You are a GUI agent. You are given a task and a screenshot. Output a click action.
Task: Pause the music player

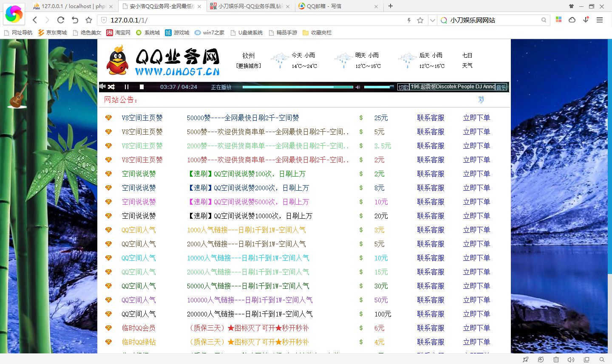127,87
